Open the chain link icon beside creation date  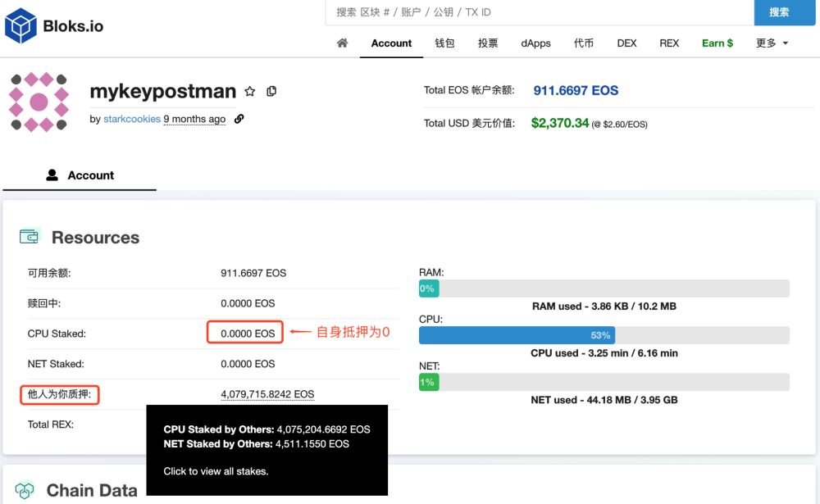pyautogui.click(x=239, y=119)
